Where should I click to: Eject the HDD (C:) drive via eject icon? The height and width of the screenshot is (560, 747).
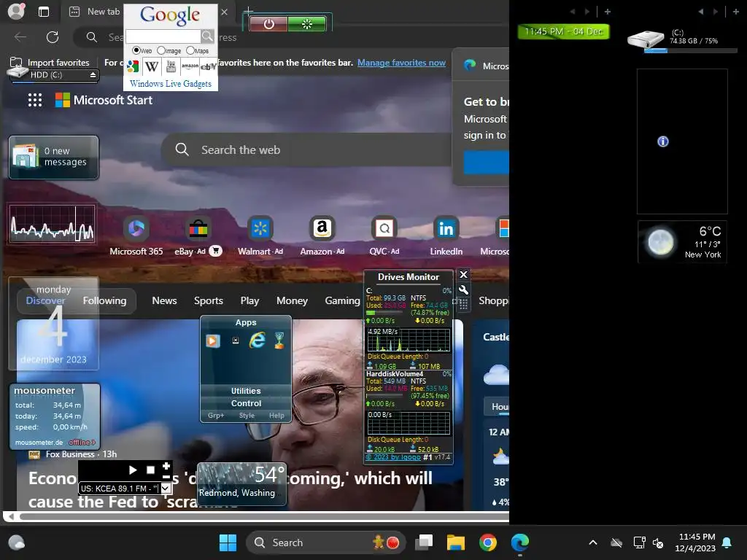(93, 75)
